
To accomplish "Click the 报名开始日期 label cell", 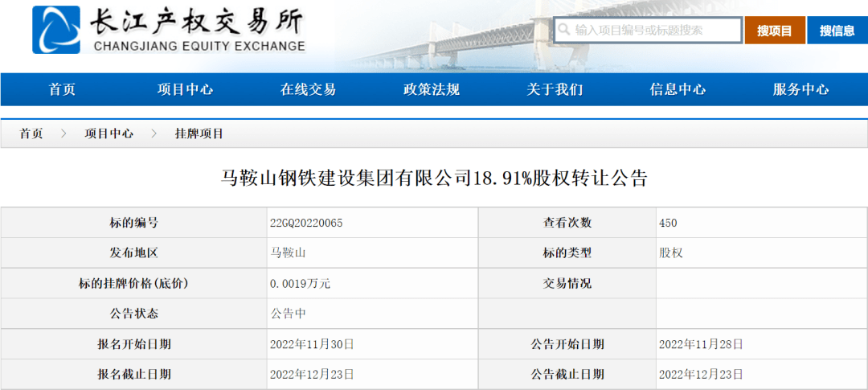I will point(134,344).
